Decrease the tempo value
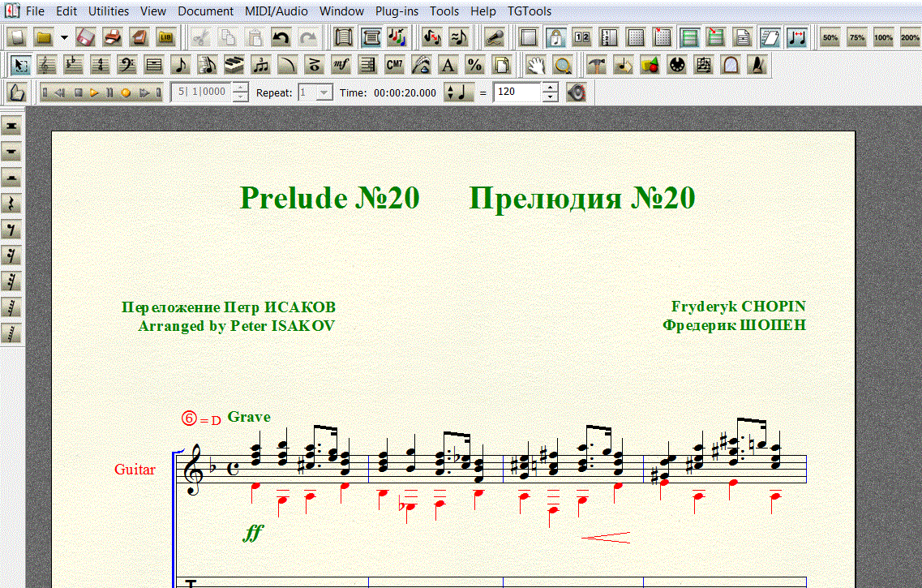 point(550,97)
